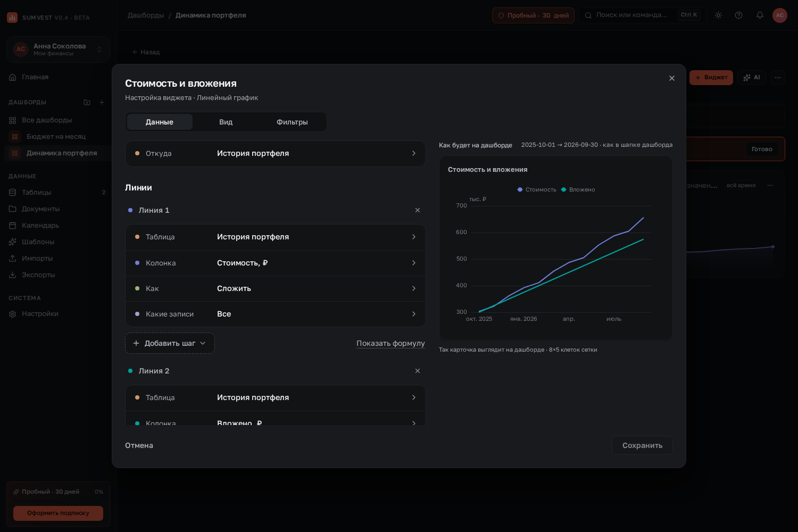Remove Линия 1 with its X icon
The width and height of the screenshot is (798, 532).
click(418, 210)
